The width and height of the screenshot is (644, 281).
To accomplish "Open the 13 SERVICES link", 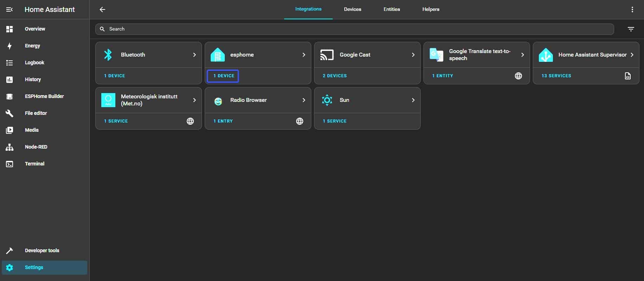I will [556, 76].
